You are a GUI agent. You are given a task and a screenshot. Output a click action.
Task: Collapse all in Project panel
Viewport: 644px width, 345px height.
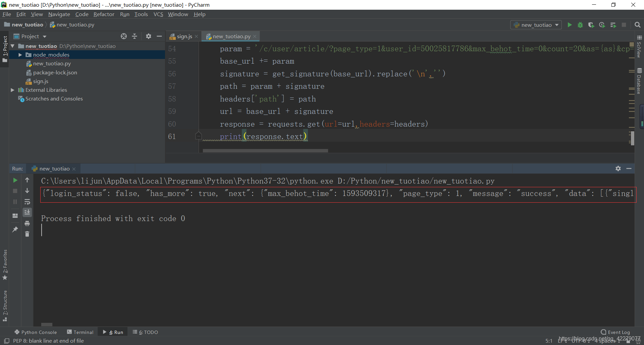click(135, 36)
